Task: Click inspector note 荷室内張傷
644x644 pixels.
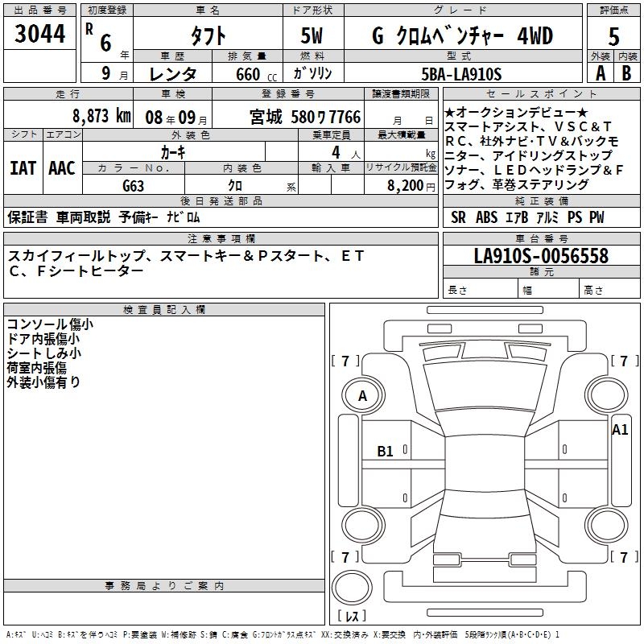Action: pos(36,368)
